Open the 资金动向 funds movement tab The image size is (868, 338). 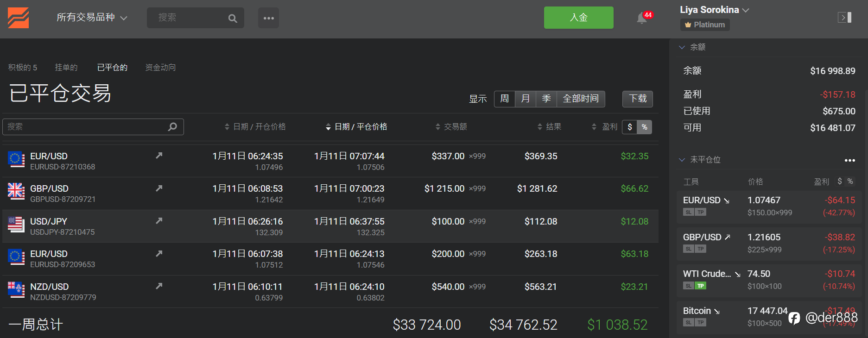[160, 68]
